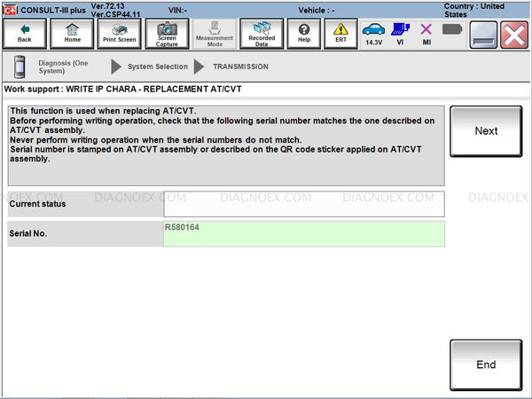Click the ERT warning button
This screenshot has height=399, width=532.
[x=340, y=34]
